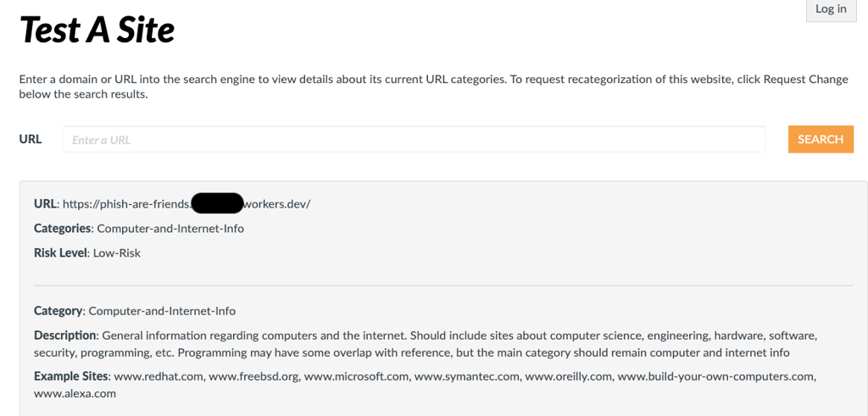Focus the "Enter a URL" input field
This screenshot has height=416, width=868.
click(414, 140)
